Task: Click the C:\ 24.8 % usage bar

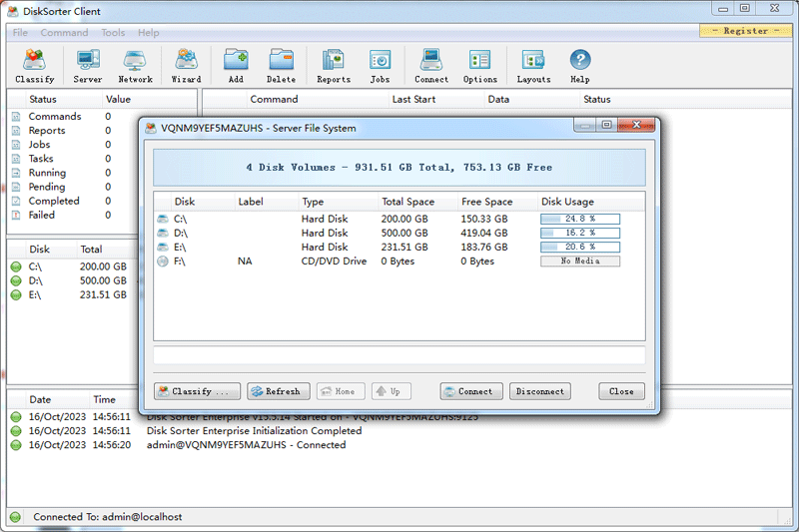Action: 580,219
